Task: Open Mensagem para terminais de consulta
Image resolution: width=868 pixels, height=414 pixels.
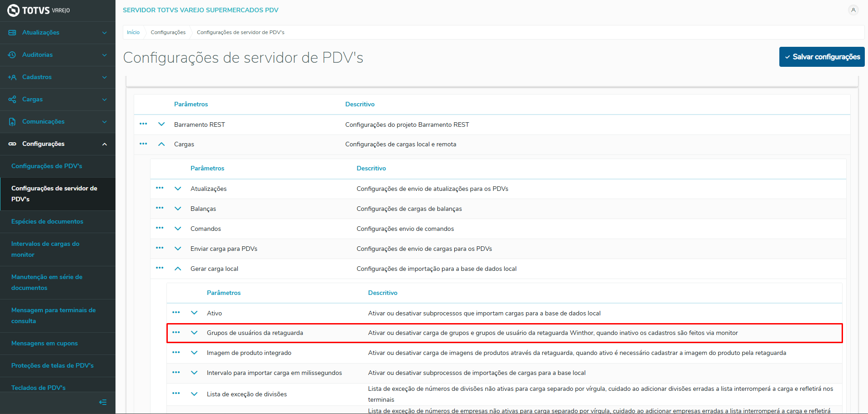Action: point(58,316)
